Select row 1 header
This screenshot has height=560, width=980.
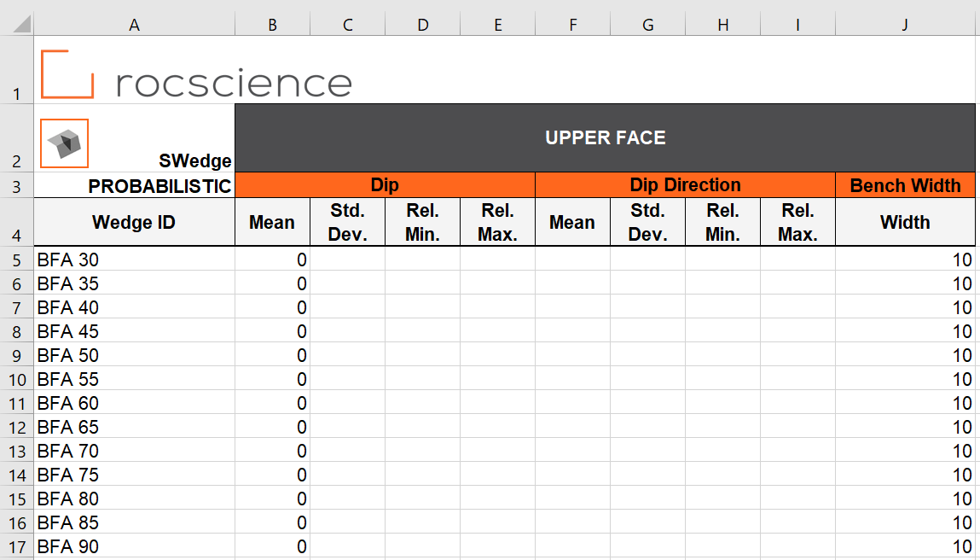[x=17, y=69]
